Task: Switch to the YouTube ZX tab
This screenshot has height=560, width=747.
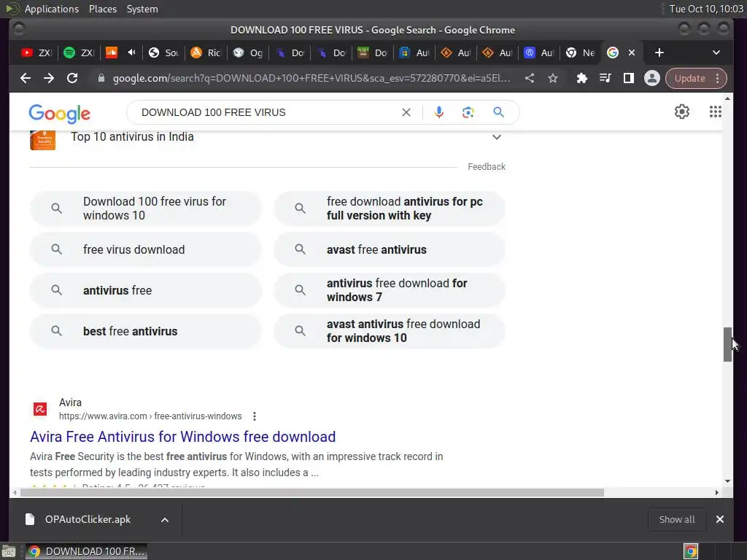Action: [x=36, y=52]
